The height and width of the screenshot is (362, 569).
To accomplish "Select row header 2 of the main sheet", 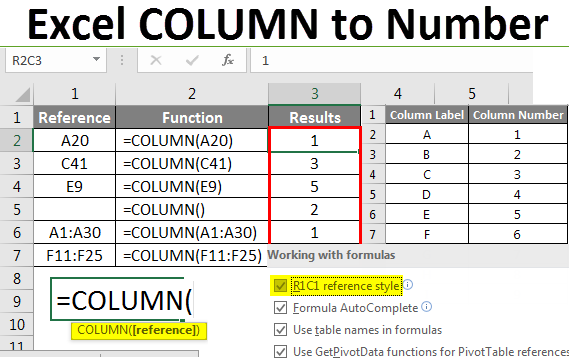I will 17,140.
